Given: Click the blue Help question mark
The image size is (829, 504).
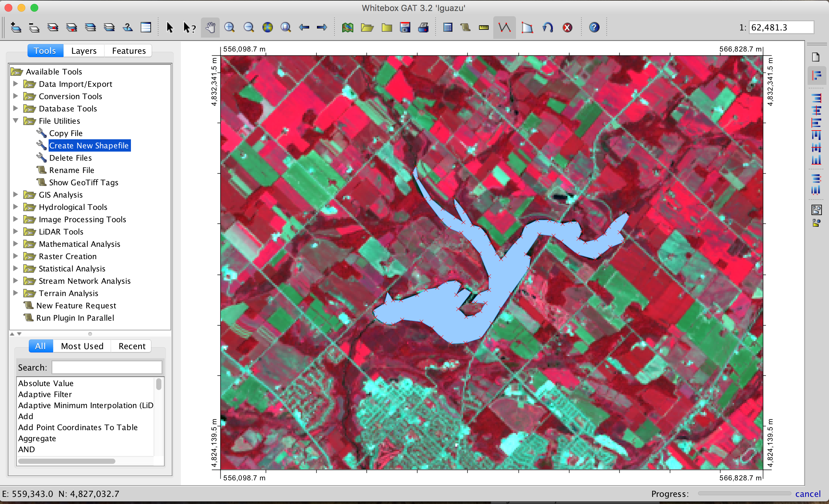Looking at the screenshot, I should click(x=594, y=28).
